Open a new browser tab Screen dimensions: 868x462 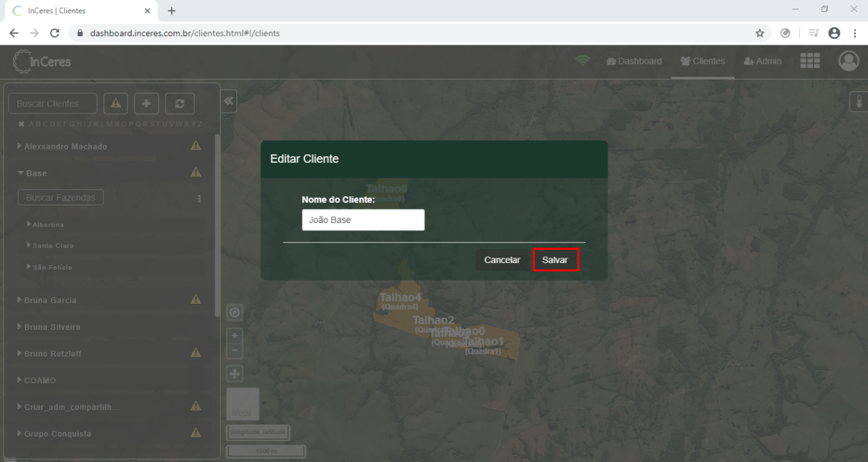[172, 11]
